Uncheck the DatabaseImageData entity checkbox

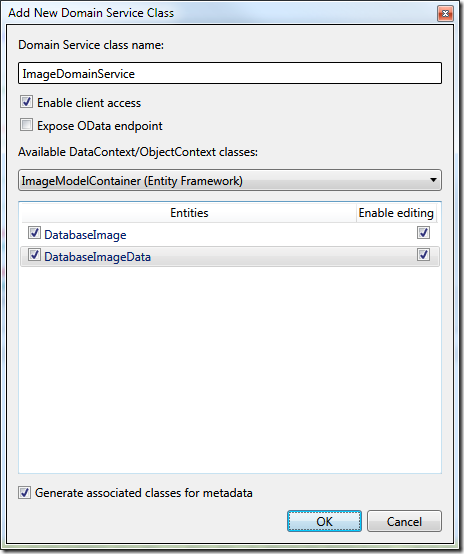[34, 255]
